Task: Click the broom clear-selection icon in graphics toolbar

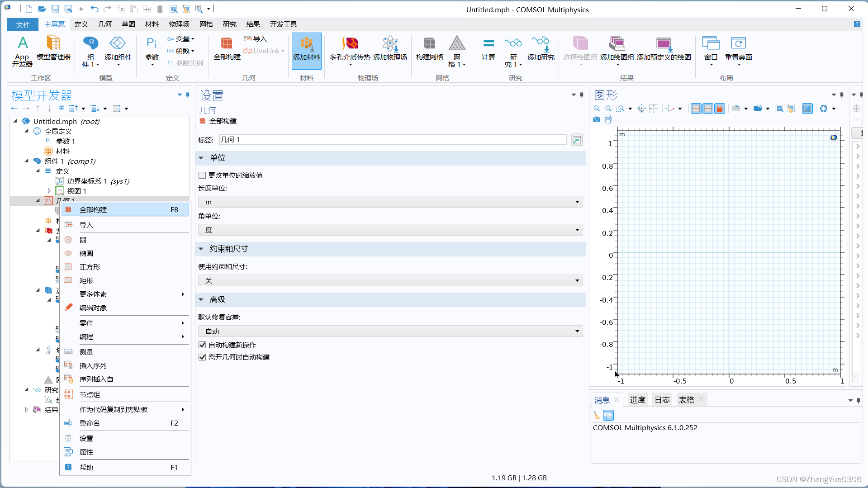Action: [791, 109]
